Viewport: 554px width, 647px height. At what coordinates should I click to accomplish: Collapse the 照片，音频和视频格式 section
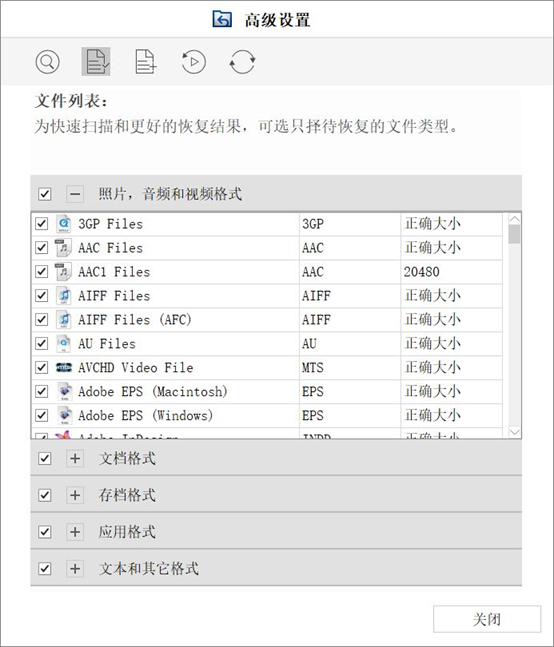coord(75,194)
